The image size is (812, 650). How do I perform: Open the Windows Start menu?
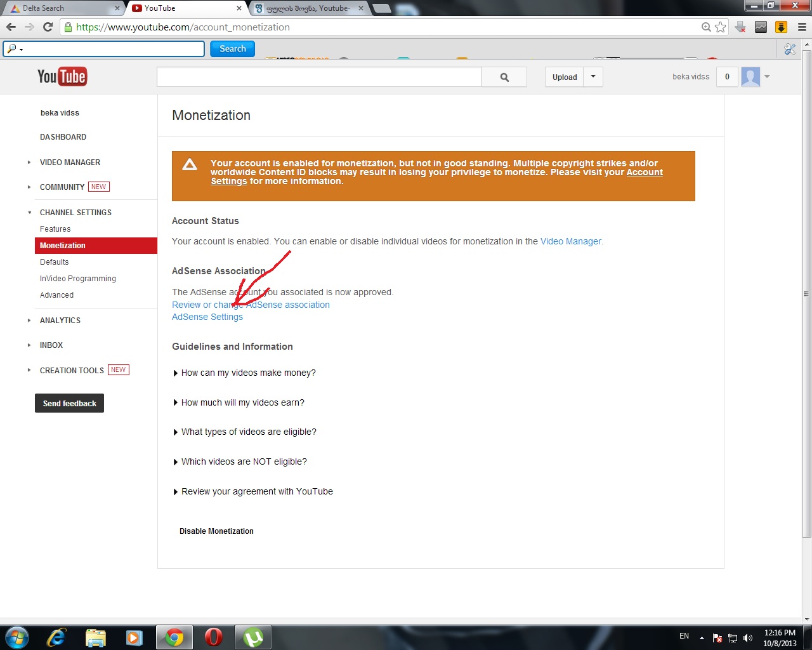coord(17,637)
